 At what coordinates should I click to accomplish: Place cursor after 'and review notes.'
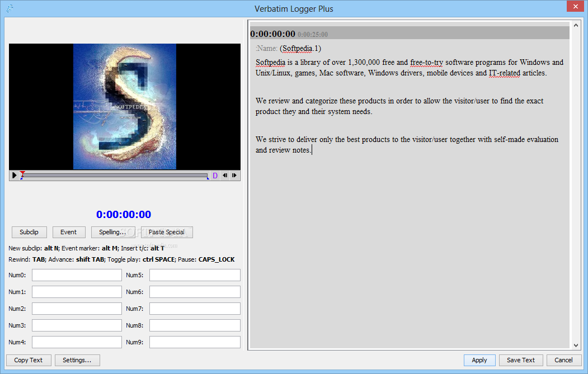pos(312,150)
